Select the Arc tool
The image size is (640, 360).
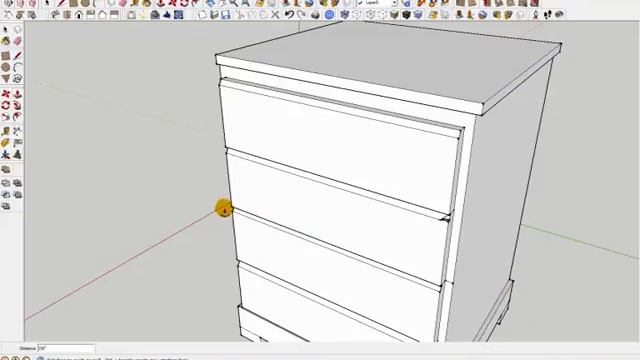(17, 67)
